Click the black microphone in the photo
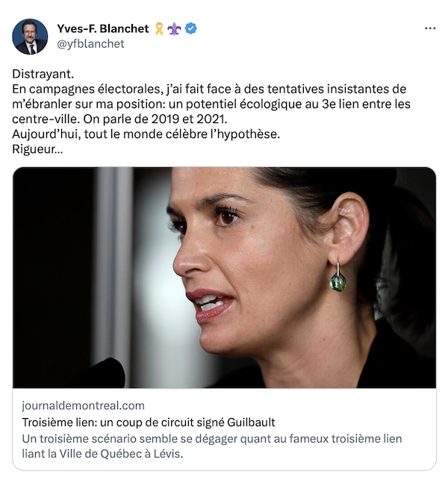This screenshot has width=448, height=486. pos(104,373)
